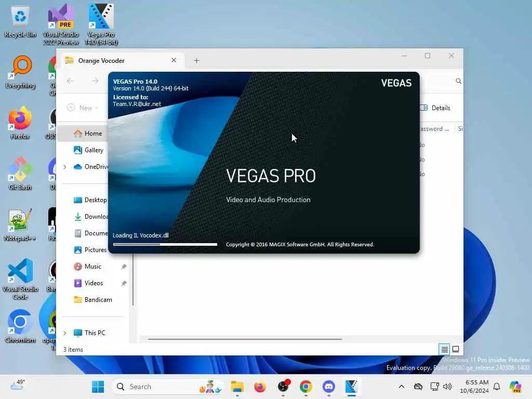532x399 pixels.
Task: Open the network status tray icon
Action: click(x=434, y=387)
